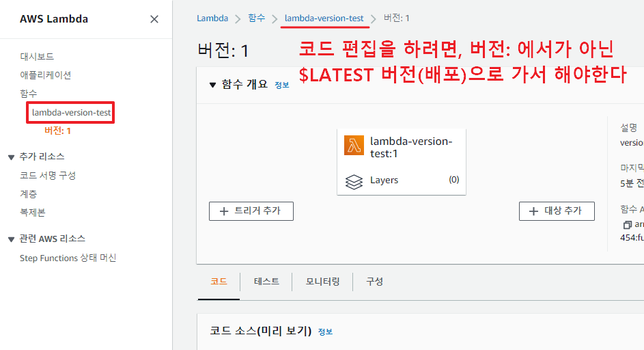The width and height of the screenshot is (644, 350).
Task: Open the 정보 link beside 함수 개요
Action: pos(282,85)
